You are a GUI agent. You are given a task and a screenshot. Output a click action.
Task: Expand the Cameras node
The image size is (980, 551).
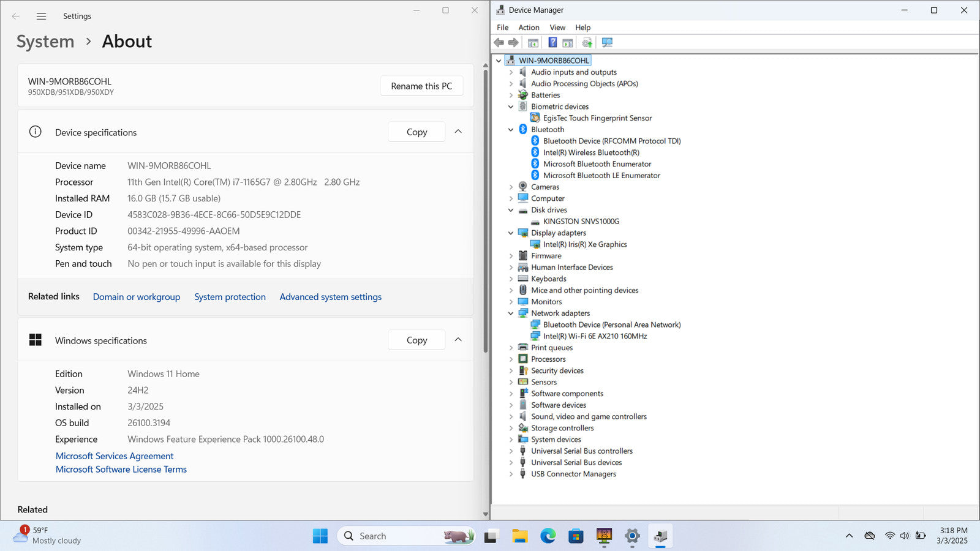pyautogui.click(x=511, y=187)
